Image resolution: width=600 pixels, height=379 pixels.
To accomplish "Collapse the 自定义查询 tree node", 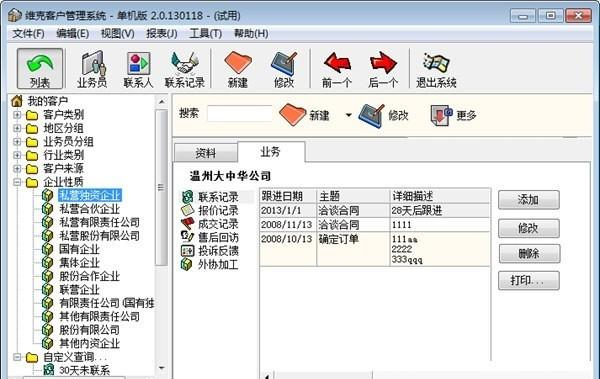I will coord(17,357).
